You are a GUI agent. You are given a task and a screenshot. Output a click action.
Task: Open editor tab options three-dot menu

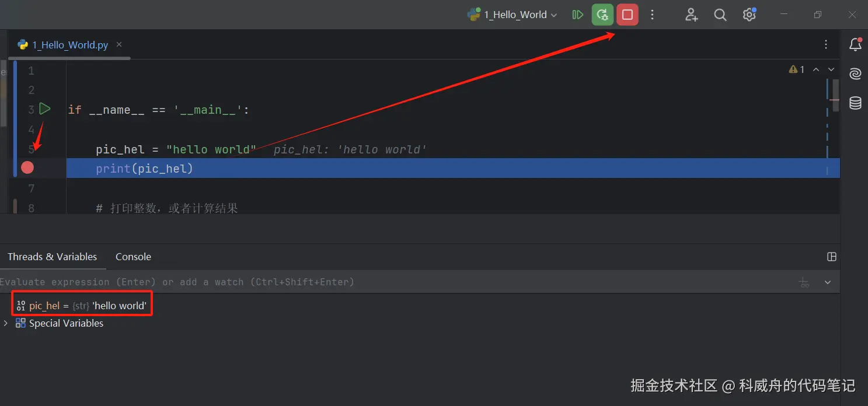826,44
